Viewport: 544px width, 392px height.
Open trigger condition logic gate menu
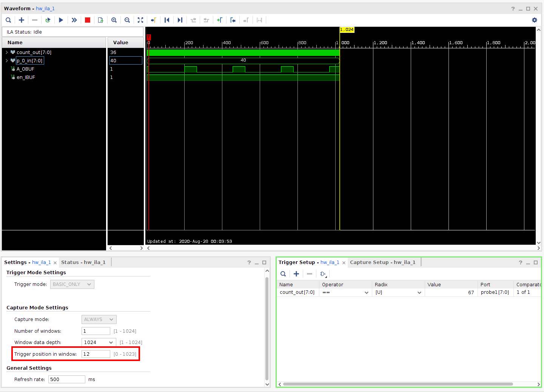(x=323, y=274)
